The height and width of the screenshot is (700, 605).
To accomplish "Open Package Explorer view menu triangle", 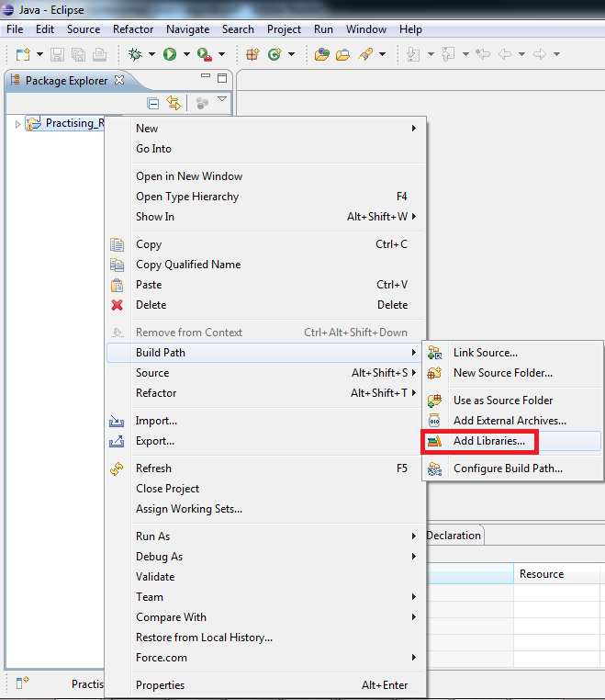I will click(222, 98).
